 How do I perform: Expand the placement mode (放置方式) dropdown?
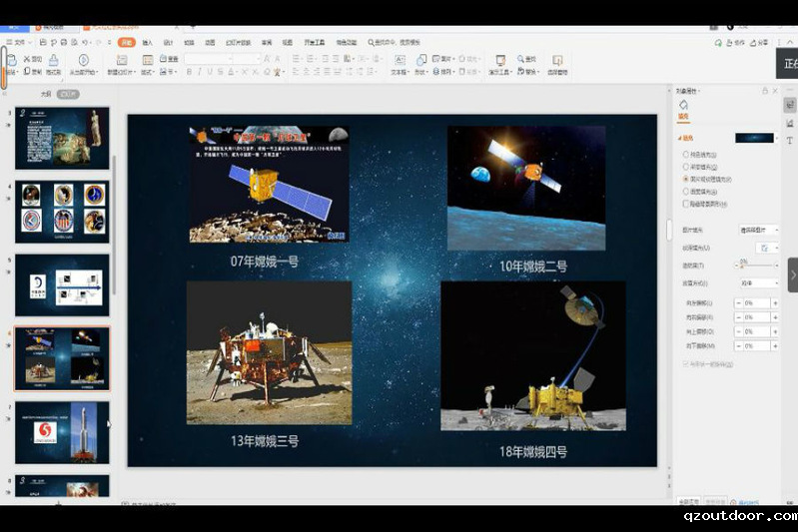tap(759, 284)
